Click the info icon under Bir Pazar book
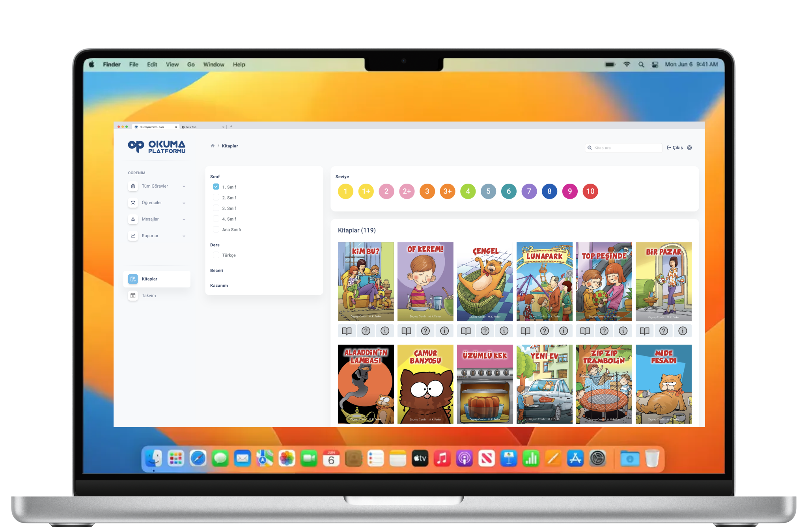808x532 pixels. (683, 331)
